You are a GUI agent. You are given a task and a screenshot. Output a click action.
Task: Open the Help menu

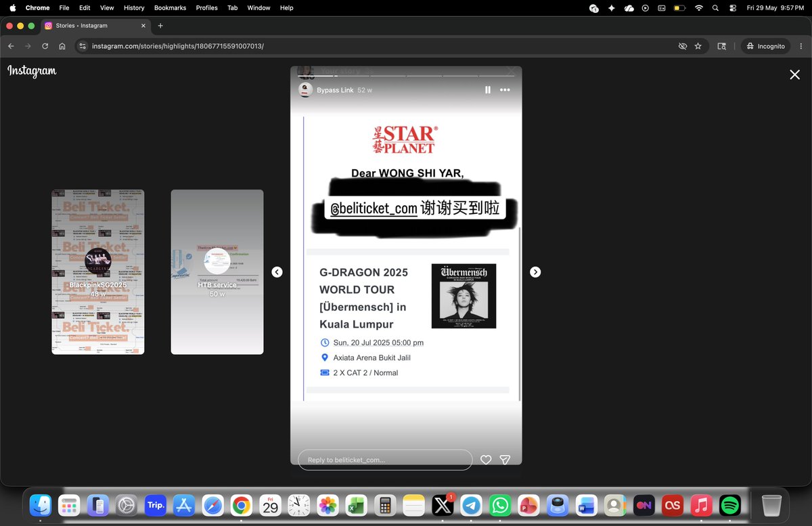click(286, 7)
